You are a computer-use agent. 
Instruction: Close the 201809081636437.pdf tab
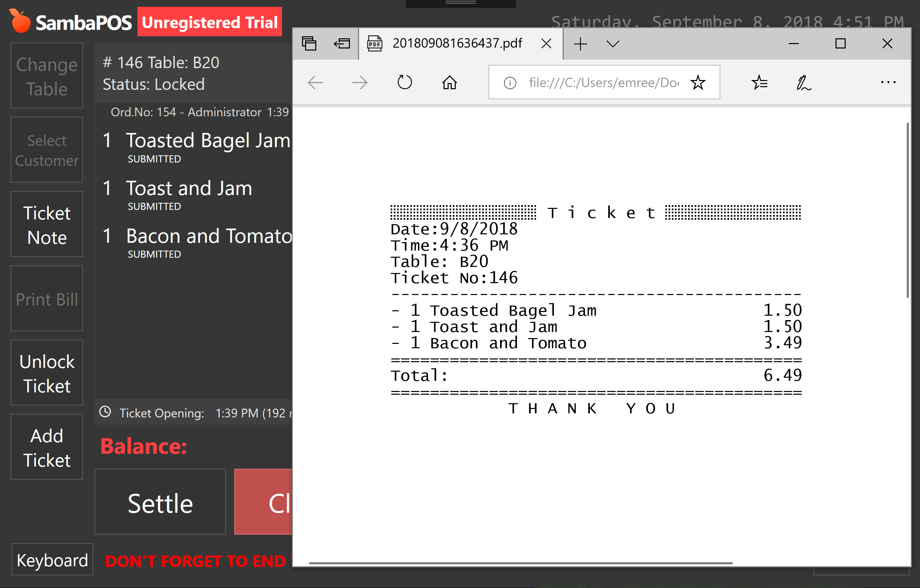point(546,43)
